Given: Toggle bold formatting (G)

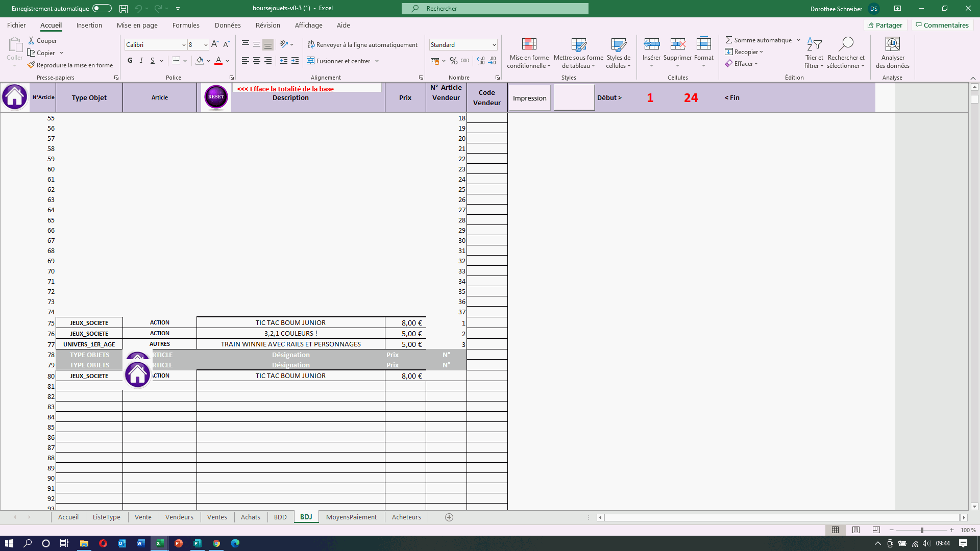Looking at the screenshot, I should pyautogui.click(x=130, y=61).
